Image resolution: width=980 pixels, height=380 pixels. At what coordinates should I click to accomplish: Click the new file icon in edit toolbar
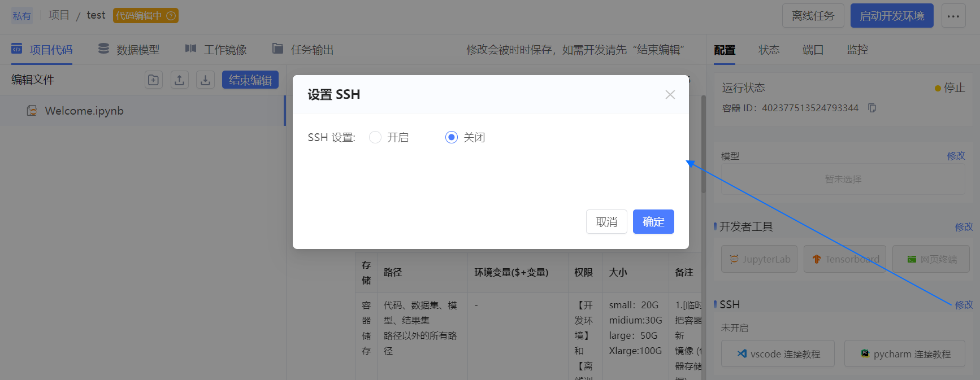[153, 80]
